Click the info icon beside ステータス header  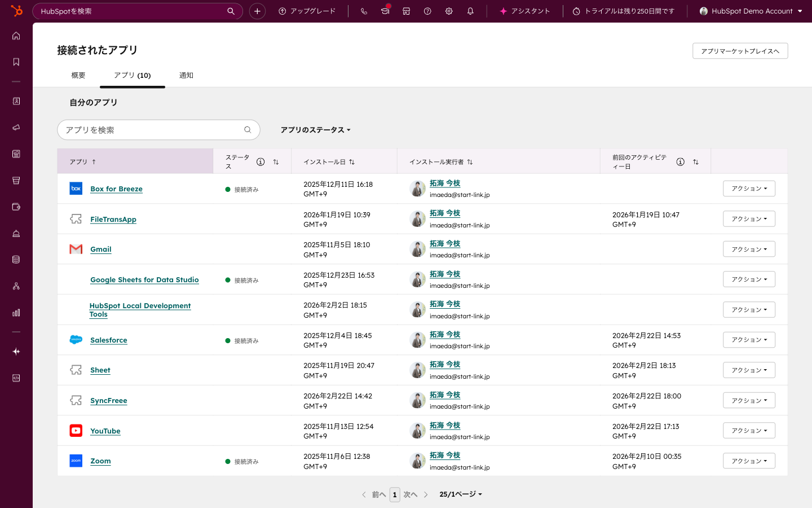pyautogui.click(x=261, y=162)
